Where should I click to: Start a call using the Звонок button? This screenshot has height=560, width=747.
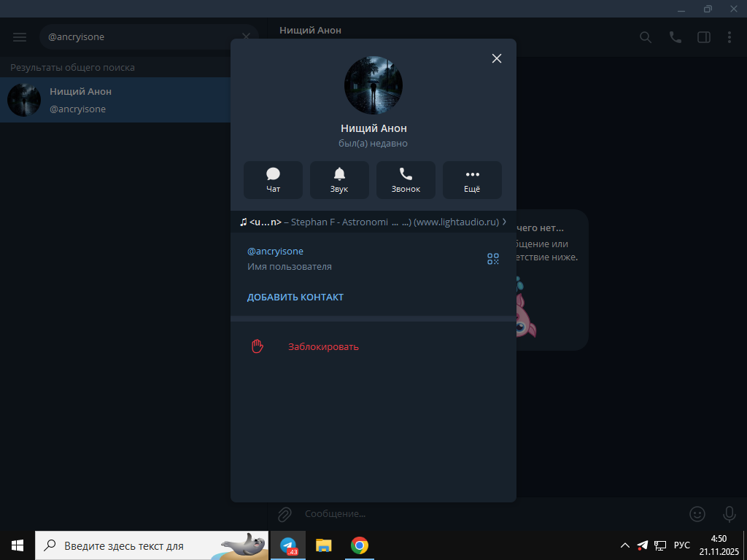(x=406, y=180)
